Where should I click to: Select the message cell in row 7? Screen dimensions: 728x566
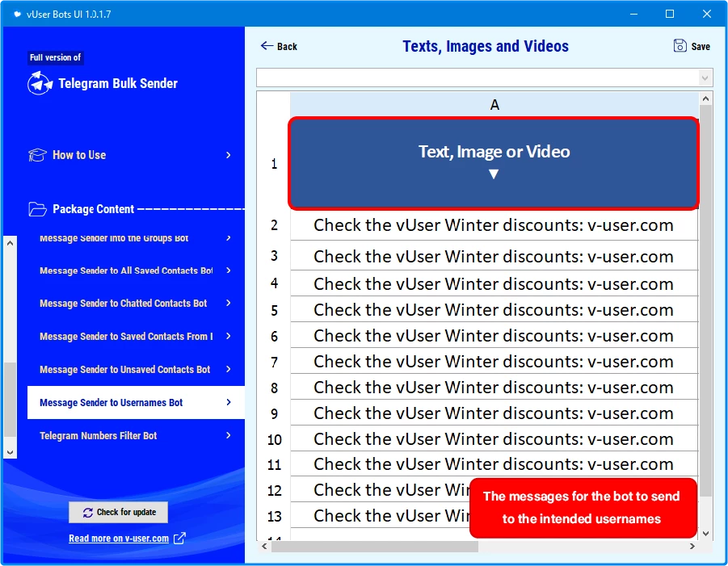click(494, 361)
